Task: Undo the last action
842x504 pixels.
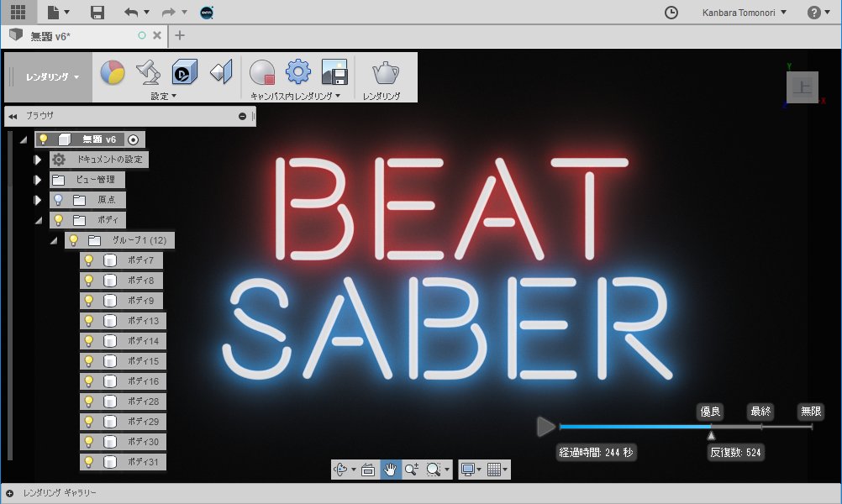Action: click(131, 13)
